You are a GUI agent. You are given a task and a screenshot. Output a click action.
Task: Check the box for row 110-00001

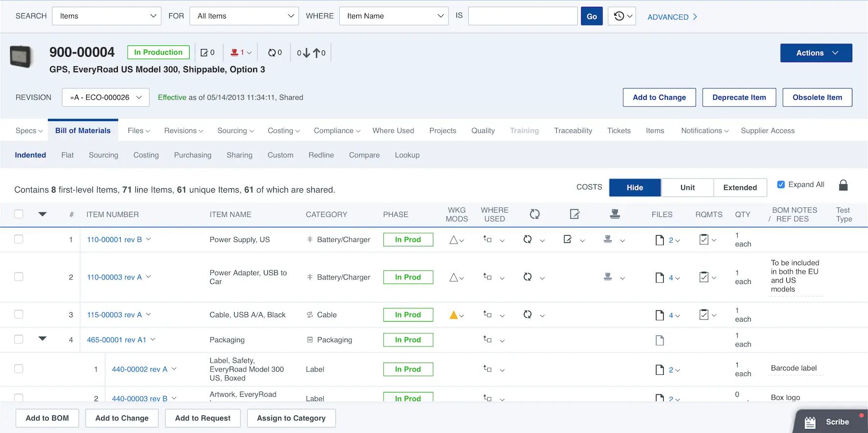click(x=19, y=239)
